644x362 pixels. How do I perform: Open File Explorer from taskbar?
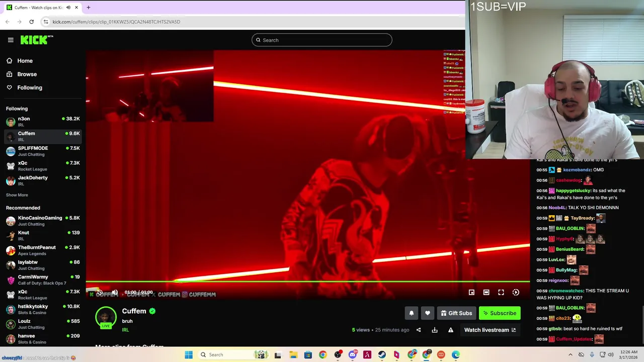coord(293,355)
